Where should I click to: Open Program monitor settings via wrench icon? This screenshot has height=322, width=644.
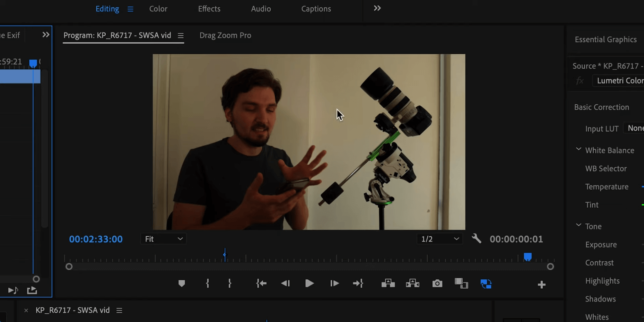coord(477,238)
